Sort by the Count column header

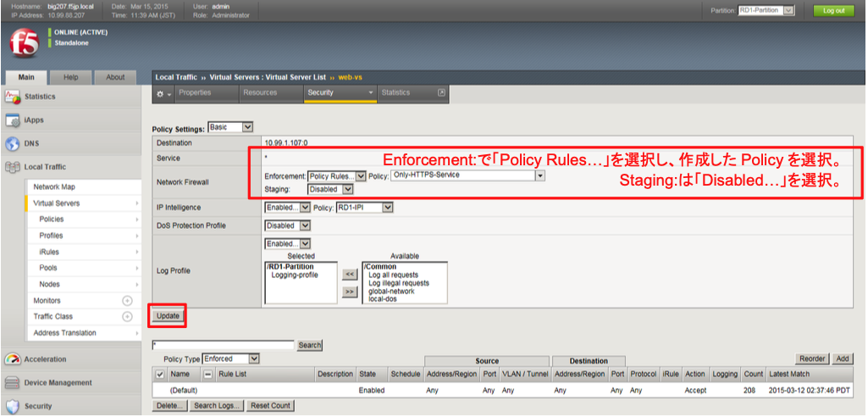pyautogui.click(x=754, y=375)
